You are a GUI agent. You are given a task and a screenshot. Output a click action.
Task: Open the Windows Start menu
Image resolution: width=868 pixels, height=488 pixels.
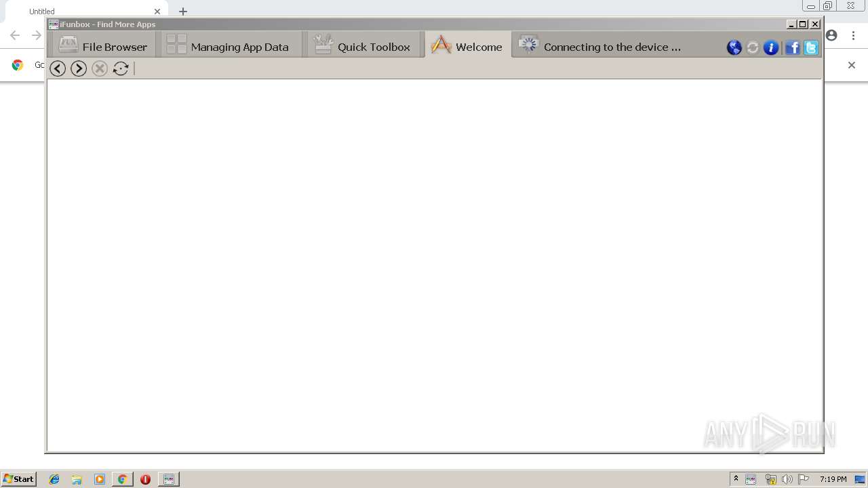[19, 479]
